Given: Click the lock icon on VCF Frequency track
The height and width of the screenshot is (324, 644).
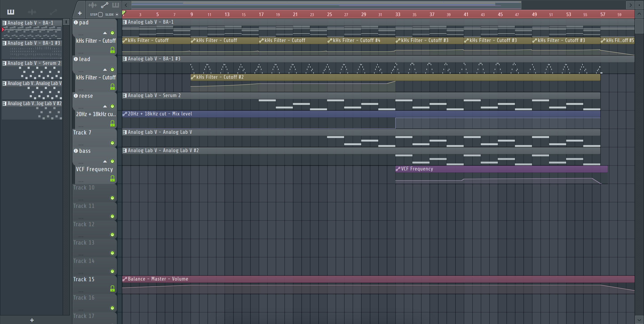Looking at the screenshot, I should coord(112,179).
